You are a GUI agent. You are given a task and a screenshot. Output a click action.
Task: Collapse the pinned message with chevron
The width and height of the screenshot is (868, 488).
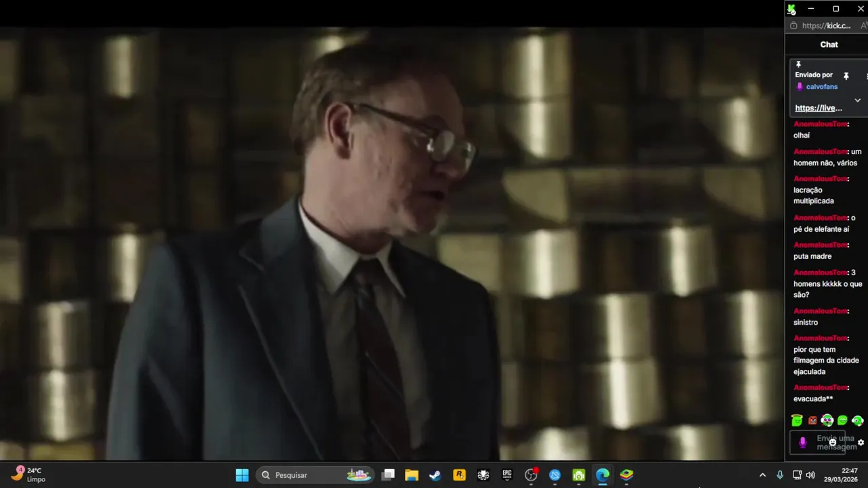coord(857,100)
